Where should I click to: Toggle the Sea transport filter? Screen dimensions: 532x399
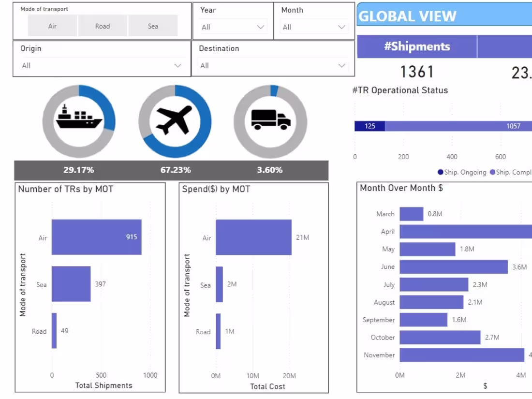153,26
